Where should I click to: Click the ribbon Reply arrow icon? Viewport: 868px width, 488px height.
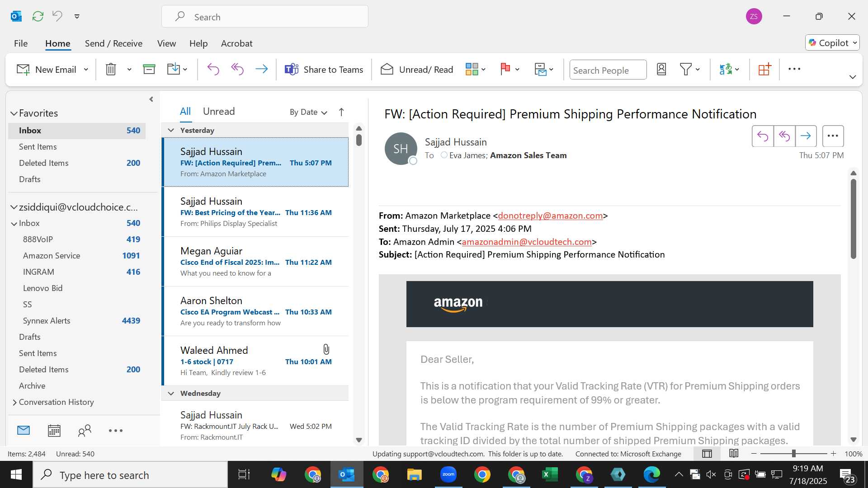pyautogui.click(x=213, y=69)
